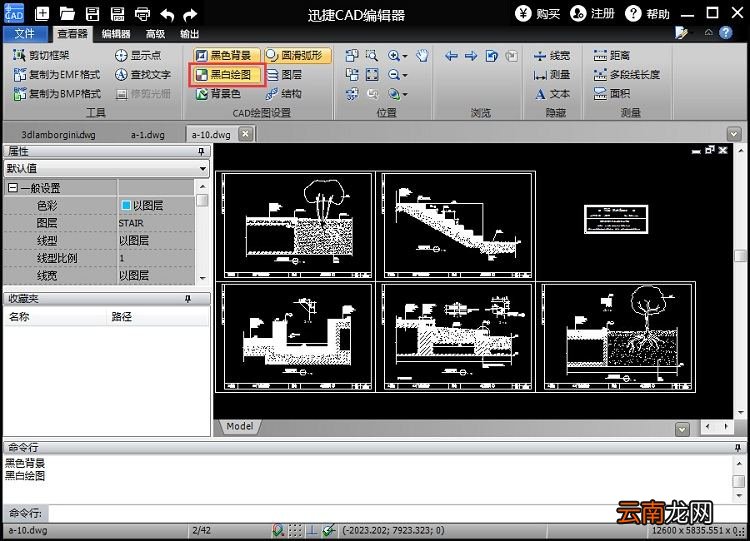This screenshot has height=541, width=750.
Task: Switch to the 编辑器 ribbon tab
Action: coord(116,33)
